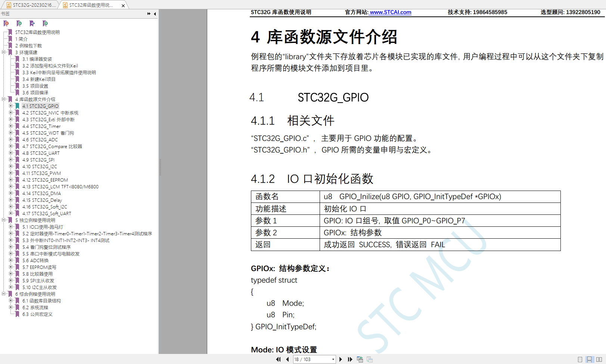Screen dimensions: 606x364
Task: Open bookmark 3.2 添加型号和头文件到Keil
Action: pyautogui.click(x=50, y=66)
